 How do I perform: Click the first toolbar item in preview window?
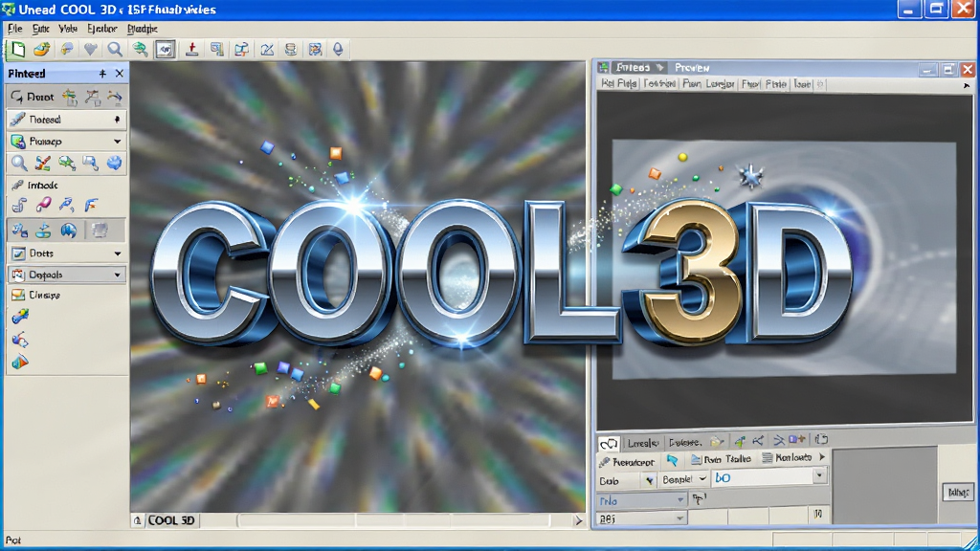tap(619, 84)
